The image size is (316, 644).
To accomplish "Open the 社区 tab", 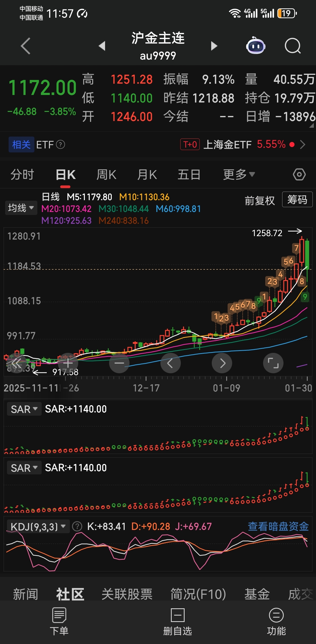I will click(70, 594).
